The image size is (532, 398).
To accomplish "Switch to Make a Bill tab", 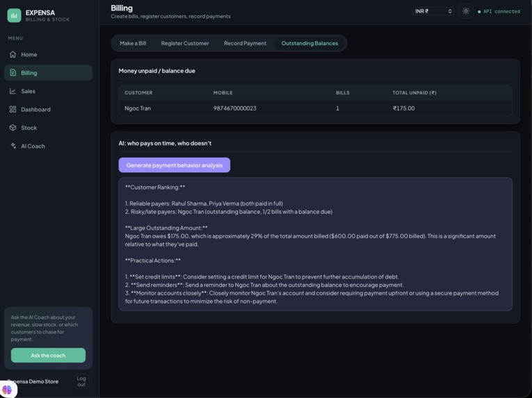I will point(133,43).
